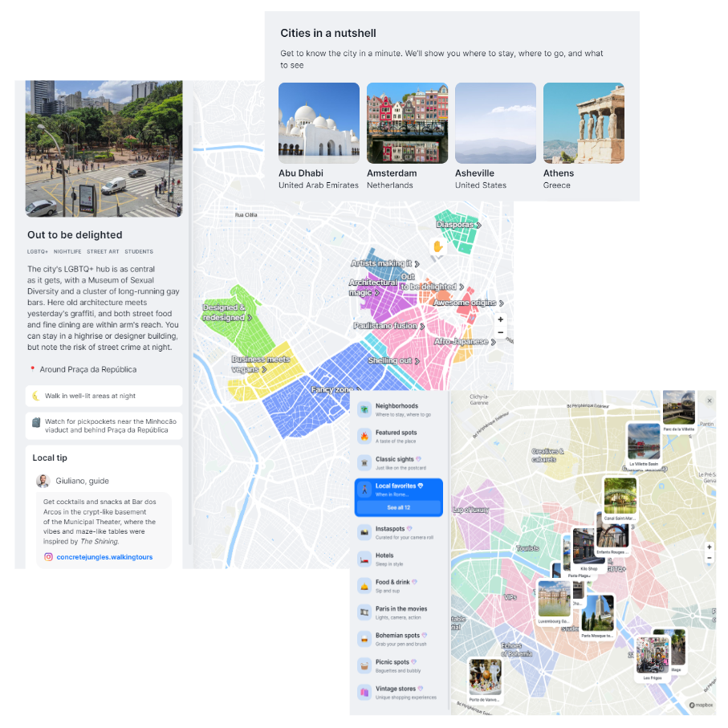Expand the Paulistano fusion neighborhood
This screenshot has width=728, height=728.
tap(389, 326)
